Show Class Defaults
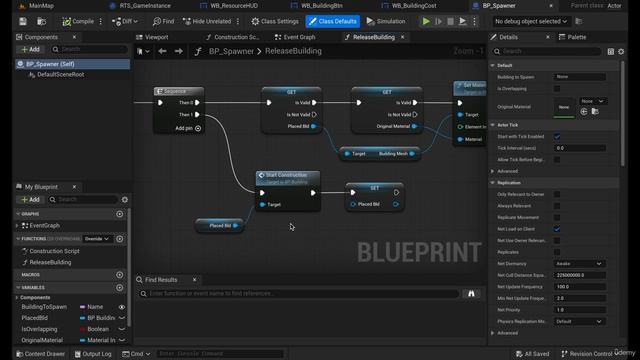The height and width of the screenshot is (360, 640). point(333,21)
